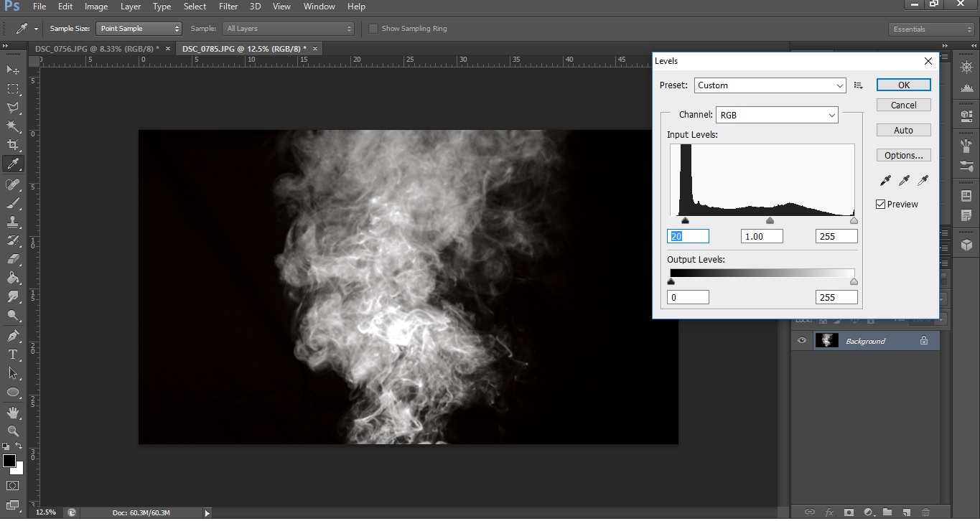Open the Sample All Layers dropdown
The width and height of the screenshot is (980, 521).
(x=289, y=29)
